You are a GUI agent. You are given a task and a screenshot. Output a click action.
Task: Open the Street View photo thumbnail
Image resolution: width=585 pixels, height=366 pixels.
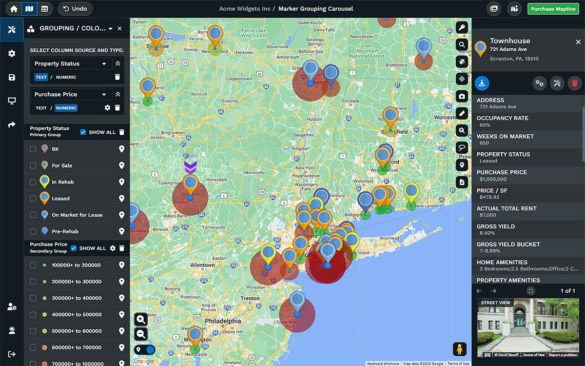click(528, 328)
